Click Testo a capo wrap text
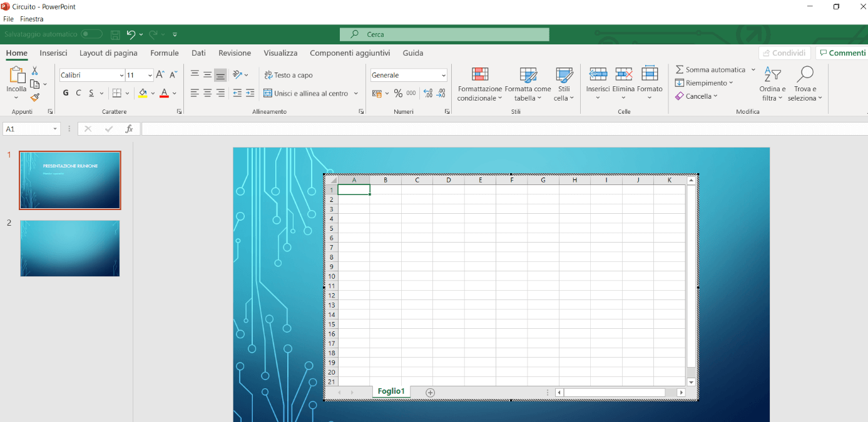Image resolution: width=868 pixels, height=422 pixels. pyautogui.click(x=288, y=75)
